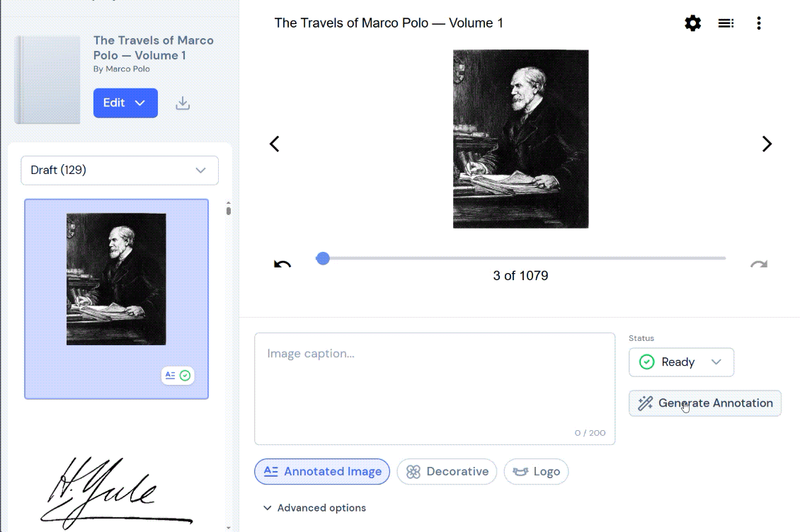Click Generate Annotation button
This screenshot has height=532, width=800.
pos(704,403)
